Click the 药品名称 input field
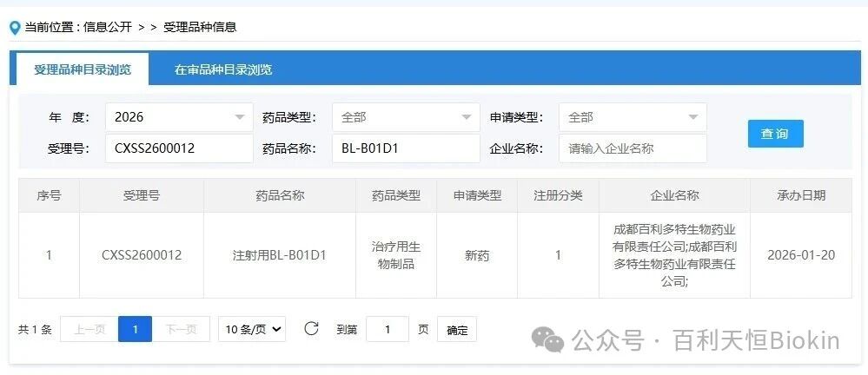This screenshot has width=868, height=375. [405, 148]
